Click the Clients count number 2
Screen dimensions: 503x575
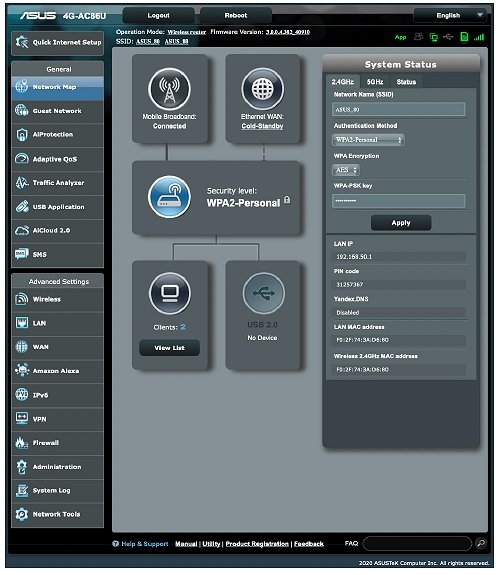(x=183, y=327)
